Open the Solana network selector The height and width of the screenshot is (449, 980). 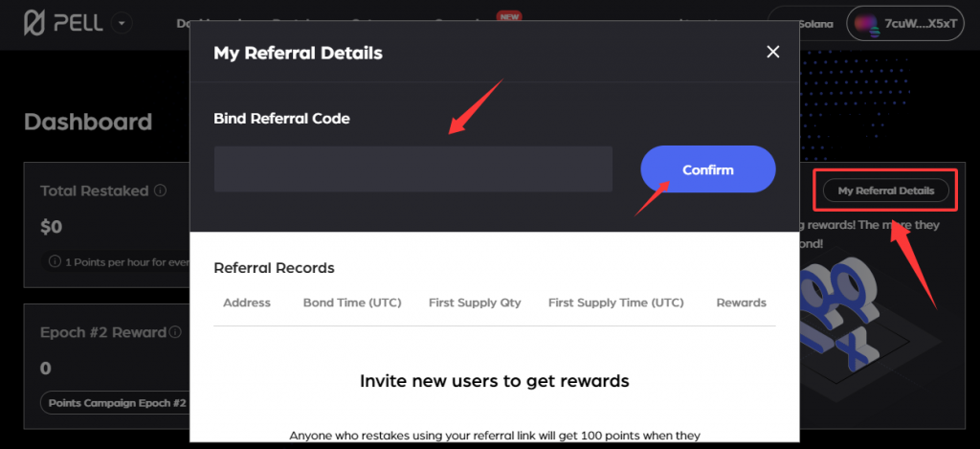(x=806, y=24)
